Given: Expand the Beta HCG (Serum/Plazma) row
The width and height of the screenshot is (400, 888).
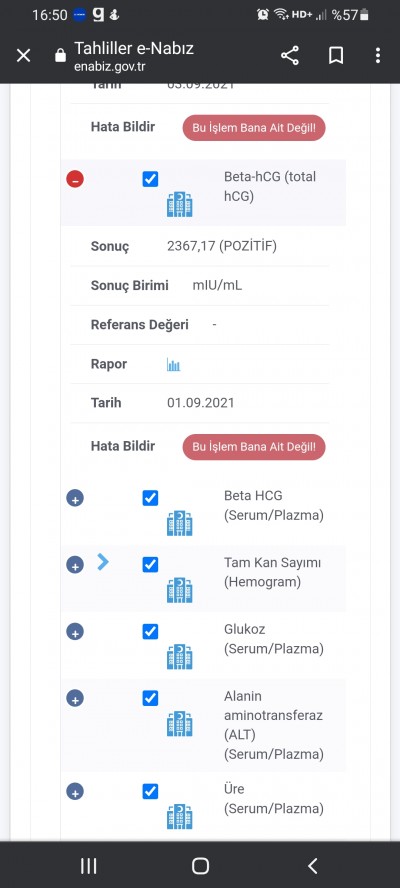Looking at the screenshot, I should click(x=75, y=498).
